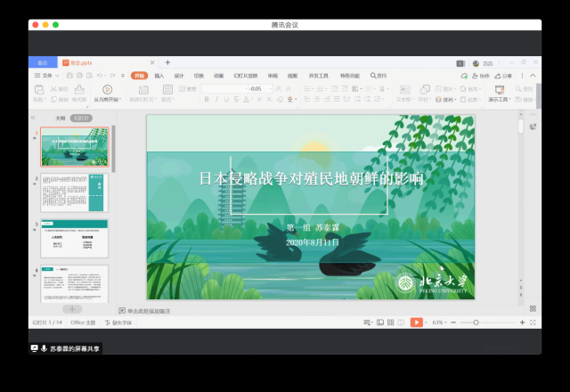Click the orange slideshow play button in status bar
Viewport: 570px width, 392px height.
(x=416, y=322)
